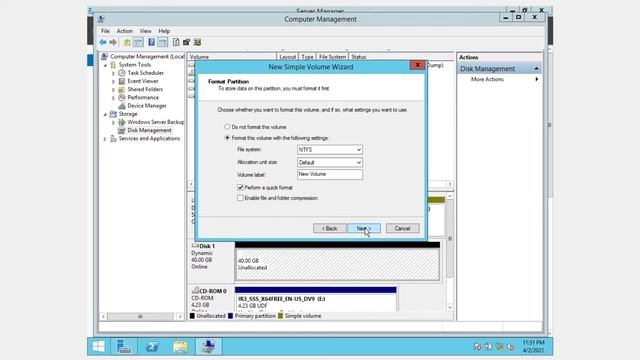Open the File system NTFS dropdown
640x360 pixels.
tap(330, 150)
